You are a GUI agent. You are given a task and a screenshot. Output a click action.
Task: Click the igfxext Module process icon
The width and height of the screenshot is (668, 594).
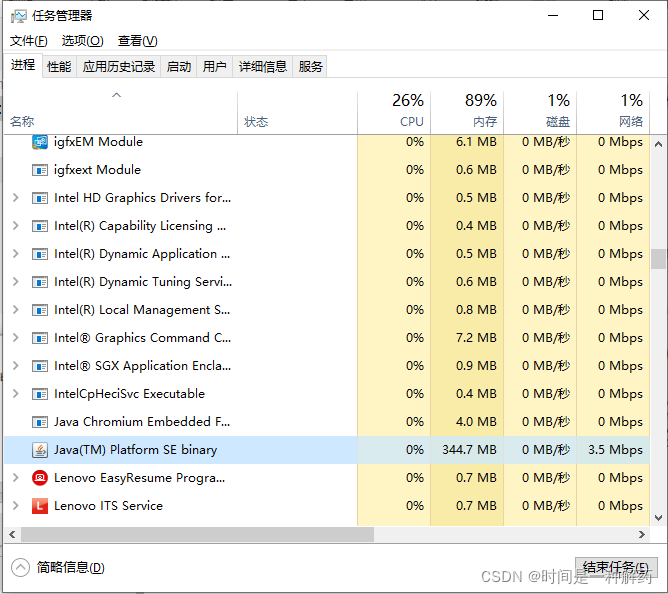40,170
